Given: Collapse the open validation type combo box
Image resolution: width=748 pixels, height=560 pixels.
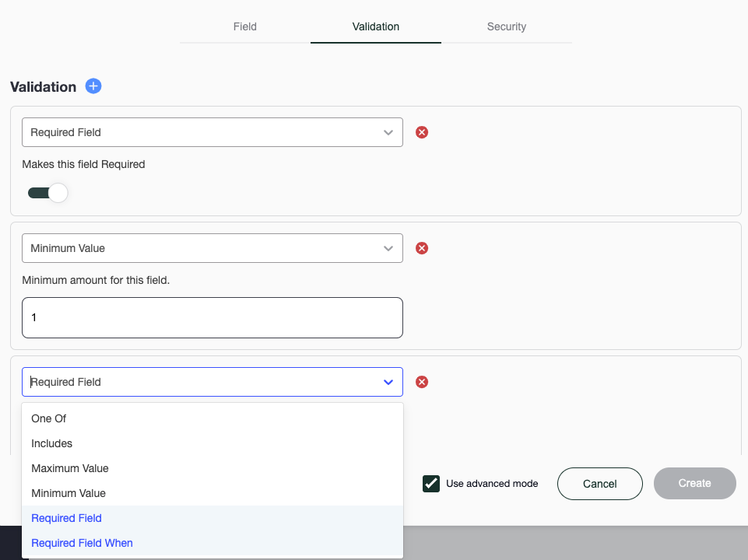Looking at the screenshot, I should click(x=212, y=382).
